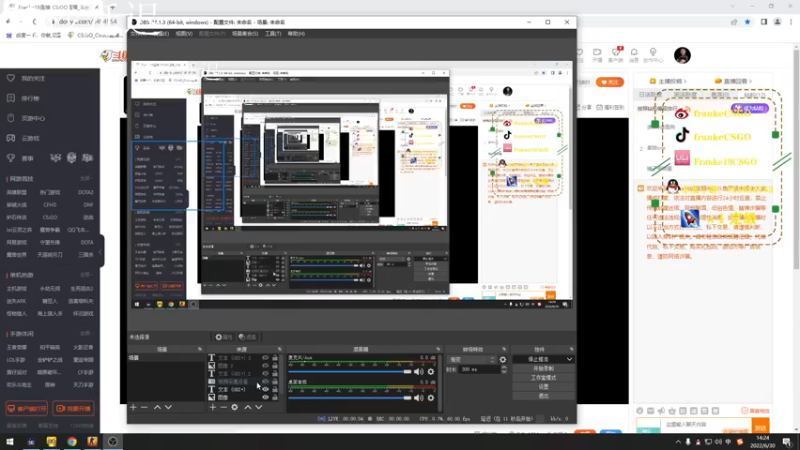Screen dimensions: 800x450
Task: Expand 全部 next to 网游竞技 category
Action: coord(86,179)
